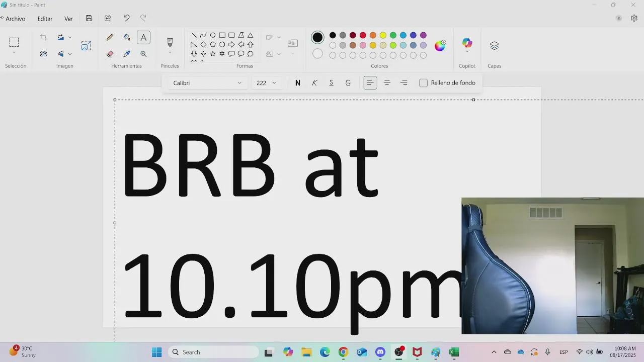Open File Explorer from the taskbar
Screen dimensions: 644x362
[x=306, y=352]
